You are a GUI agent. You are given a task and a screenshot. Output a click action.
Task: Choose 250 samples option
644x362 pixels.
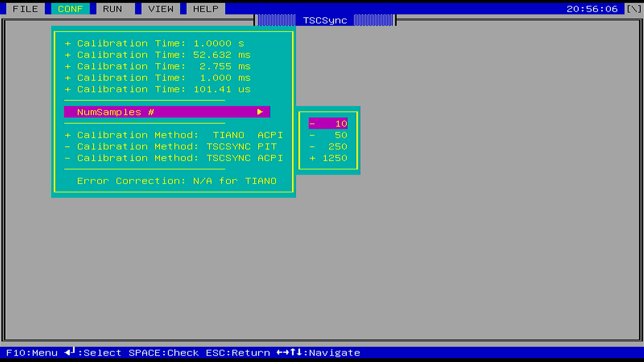328,146
